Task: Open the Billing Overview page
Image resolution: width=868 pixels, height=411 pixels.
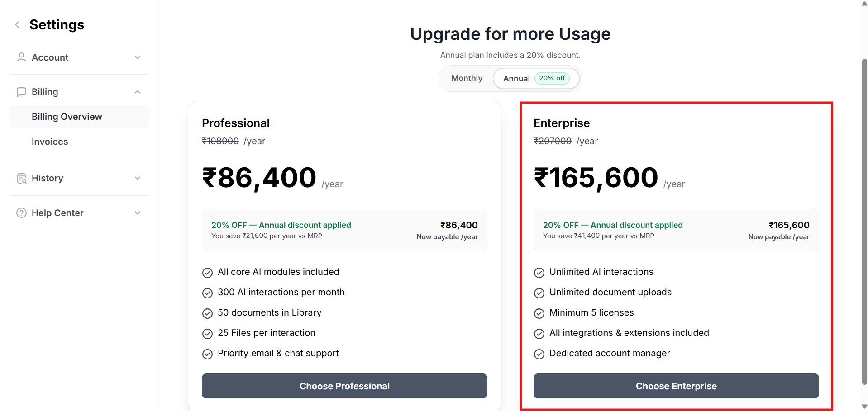Action: coord(67,117)
